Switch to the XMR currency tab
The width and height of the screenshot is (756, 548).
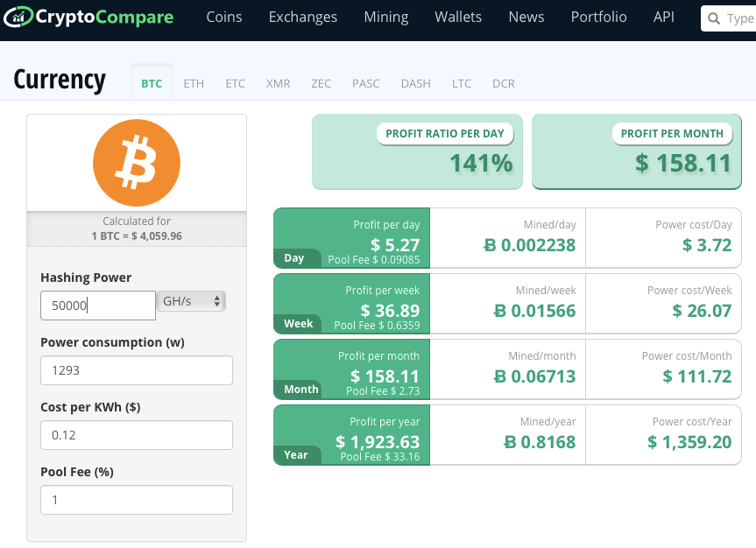point(278,84)
